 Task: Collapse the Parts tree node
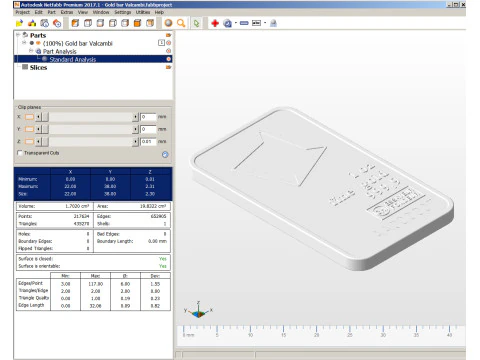[18, 35]
